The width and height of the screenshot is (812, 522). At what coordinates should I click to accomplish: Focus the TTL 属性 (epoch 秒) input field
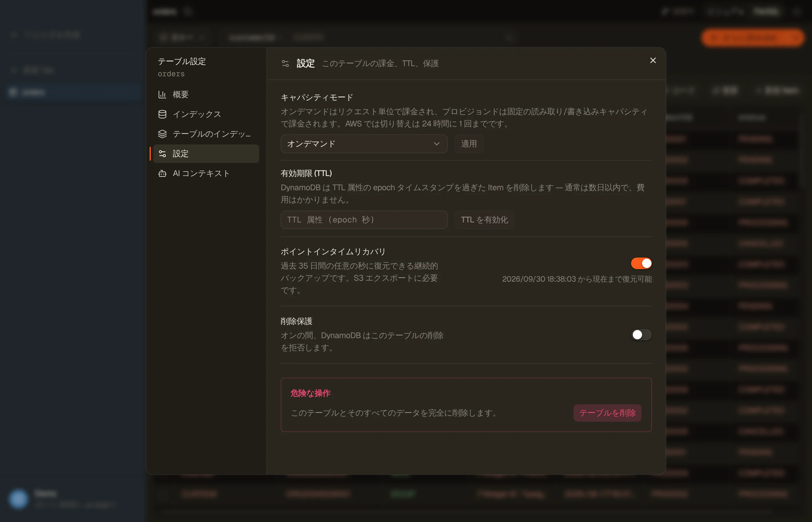pyautogui.click(x=364, y=220)
